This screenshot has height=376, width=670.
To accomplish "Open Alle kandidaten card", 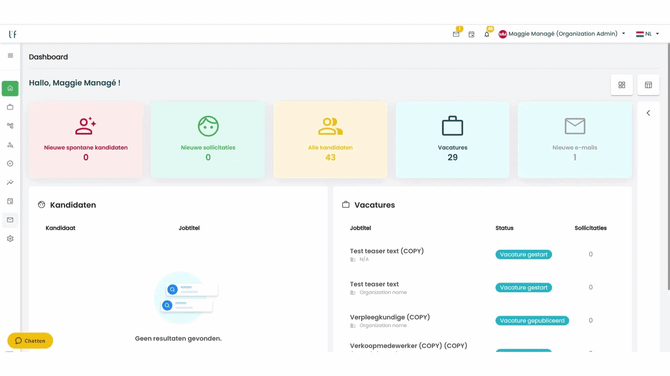I will 330,140.
